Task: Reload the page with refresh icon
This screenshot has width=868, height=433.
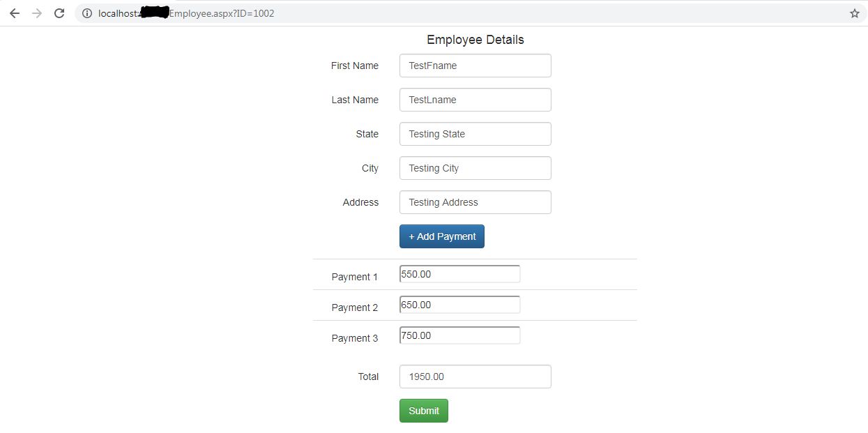Action: (59, 13)
